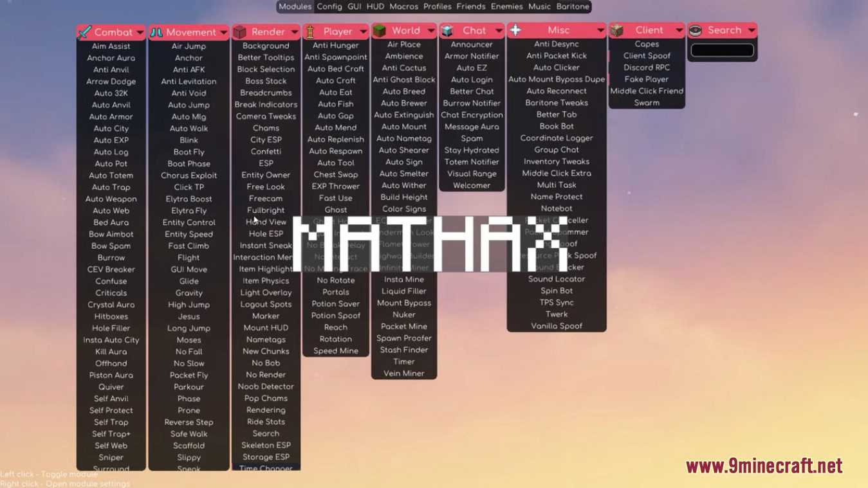Click the module search input box
Image resolution: width=868 pixels, height=488 pixels.
pyautogui.click(x=722, y=50)
